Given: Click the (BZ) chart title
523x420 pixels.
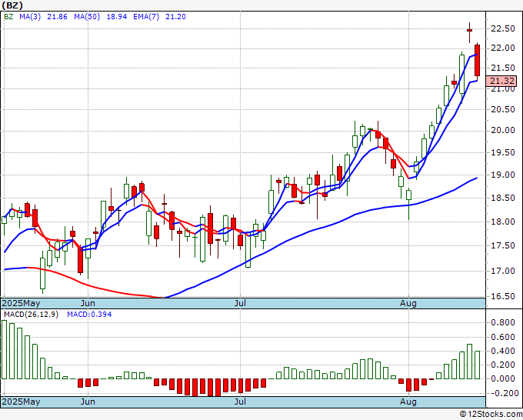Looking at the screenshot, I should (x=12, y=5).
